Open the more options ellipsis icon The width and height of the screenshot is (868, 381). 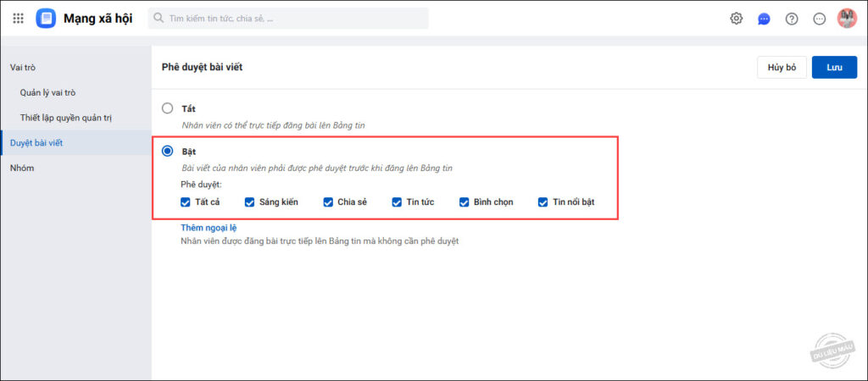pyautogui.click(x=819, y=19)
